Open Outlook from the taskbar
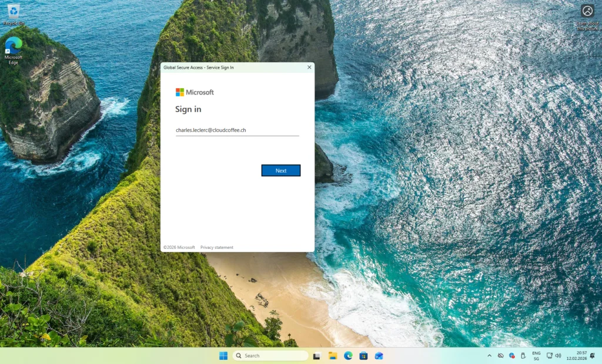Image resolution: width=602 pixels, height=364 pixels. point(379,356)
